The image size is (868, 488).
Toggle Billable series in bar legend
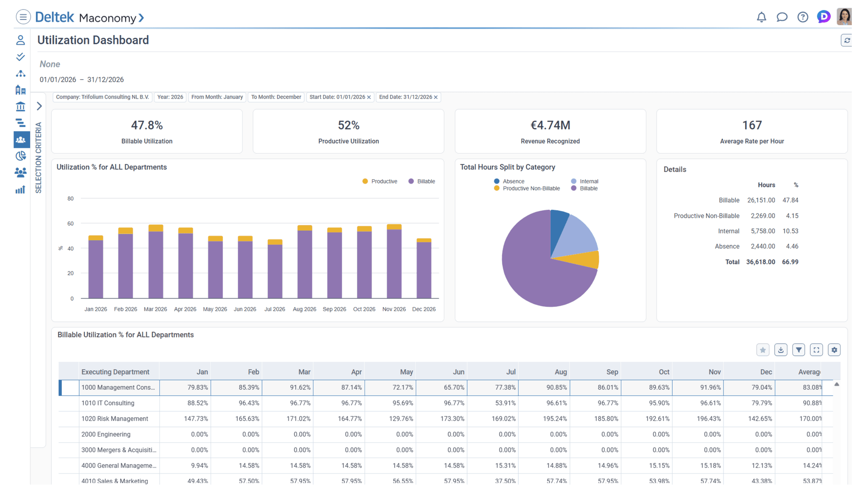[x=422, y=181]
